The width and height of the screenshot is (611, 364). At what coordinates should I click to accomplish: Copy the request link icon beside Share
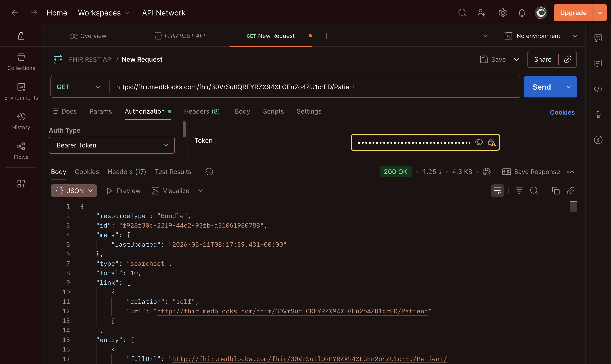568,59
